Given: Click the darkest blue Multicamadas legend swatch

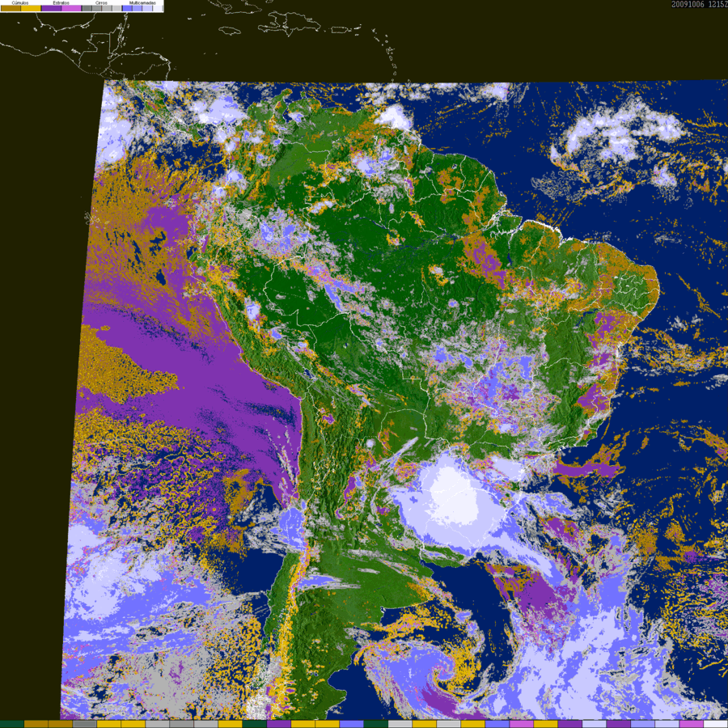Looking at the screenshot, I should tap(127, 8).
